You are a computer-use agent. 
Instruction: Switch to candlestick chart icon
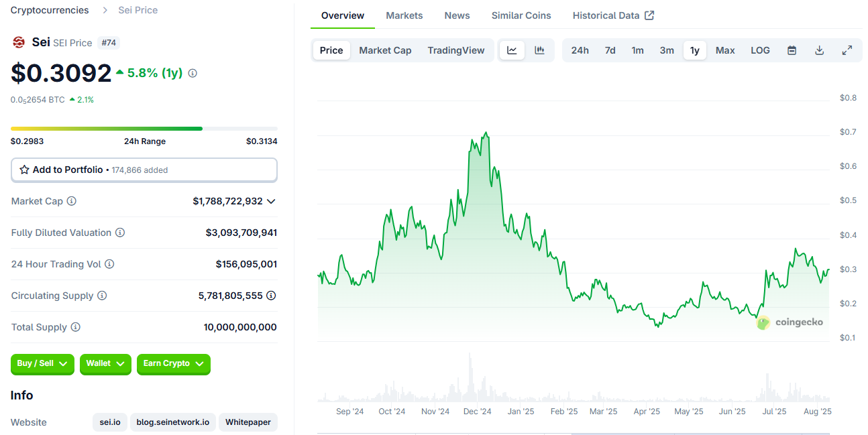(539, 50)
